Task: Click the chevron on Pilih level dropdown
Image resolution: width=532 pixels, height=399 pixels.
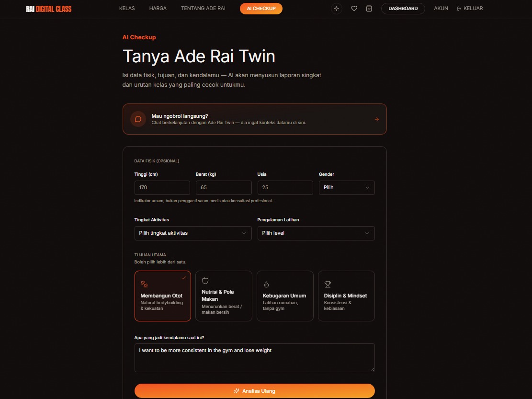Action: [367, 233]
